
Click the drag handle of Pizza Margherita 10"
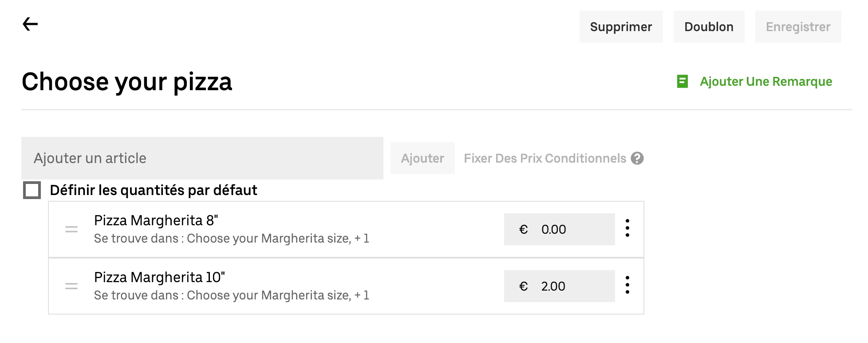tap(71, 286)
